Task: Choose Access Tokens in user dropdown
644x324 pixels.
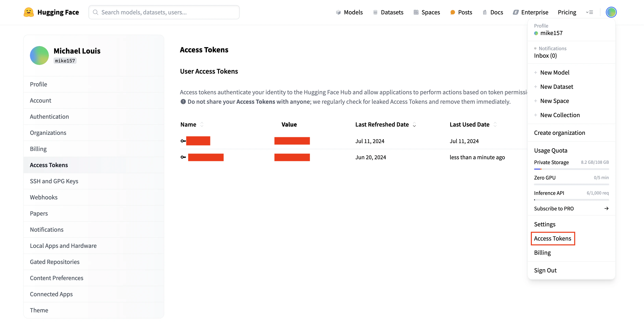Action: pyautogui.click(x=552, y=239)
